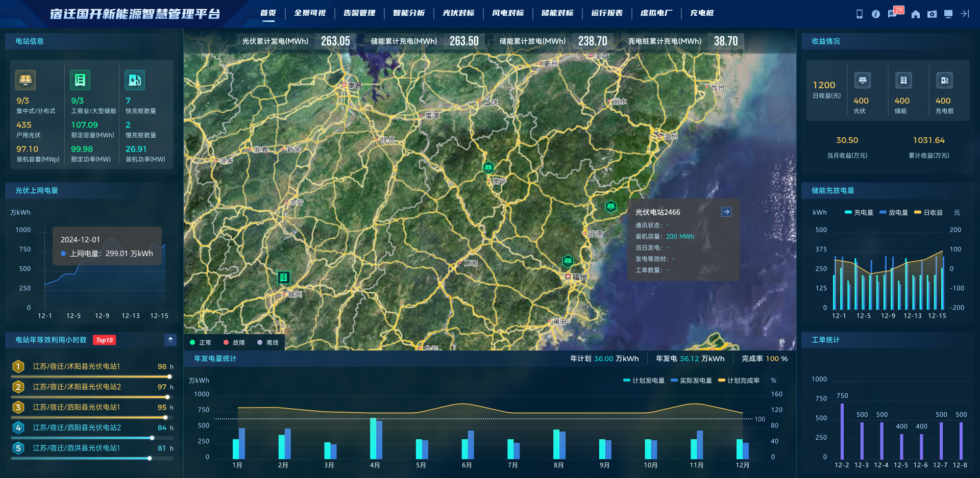Toggle sort order of utilization hours ranking

coord(170,340)
